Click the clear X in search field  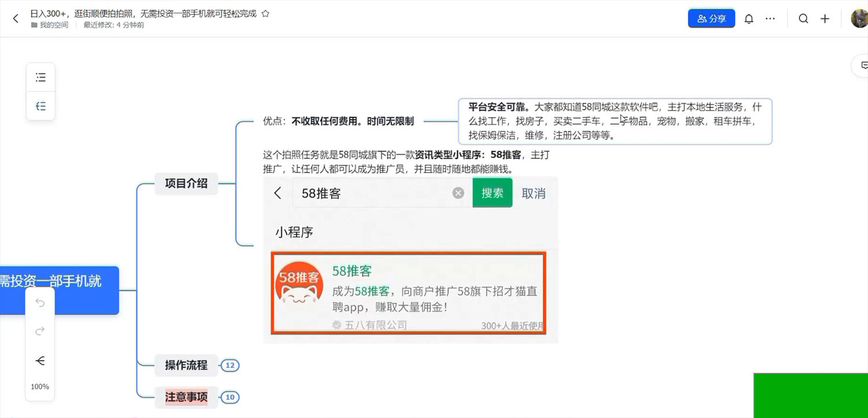(x=458, y=193)
